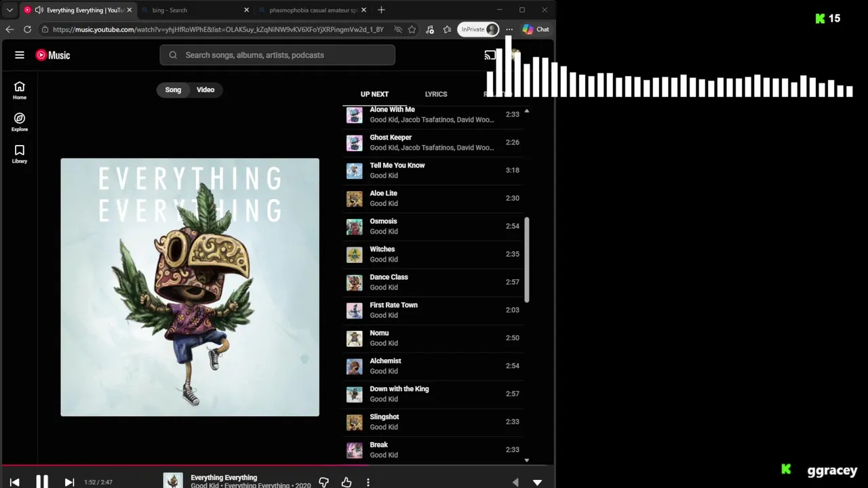Image resolution: width=868 pixels, height=488 pixels.
Task: Play Alone With Me from queue
Action: click(433, 115)
